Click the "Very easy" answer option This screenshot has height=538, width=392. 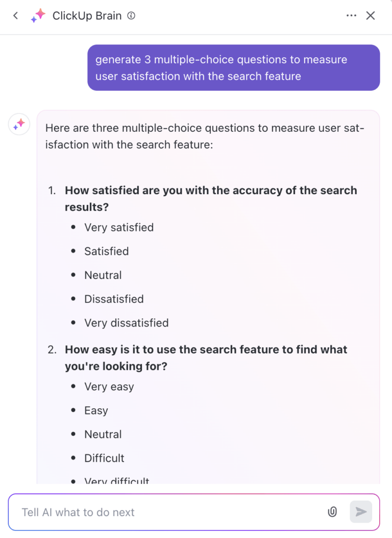(x=109, y=387)
